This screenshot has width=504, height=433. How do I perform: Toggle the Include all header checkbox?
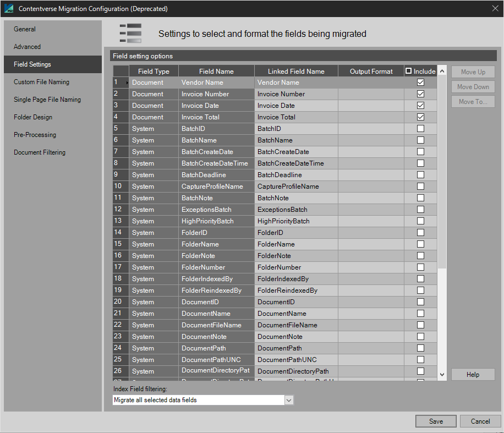tap(408, 71)
